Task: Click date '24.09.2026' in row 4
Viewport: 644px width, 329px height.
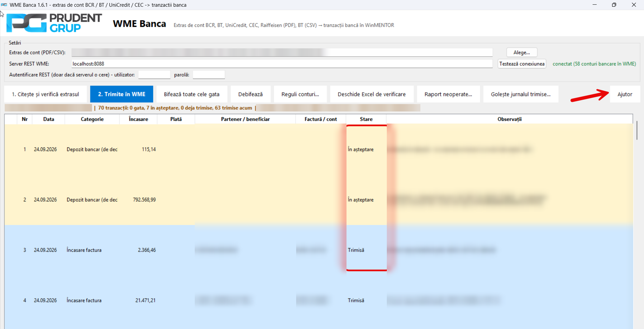Action: 45,300
